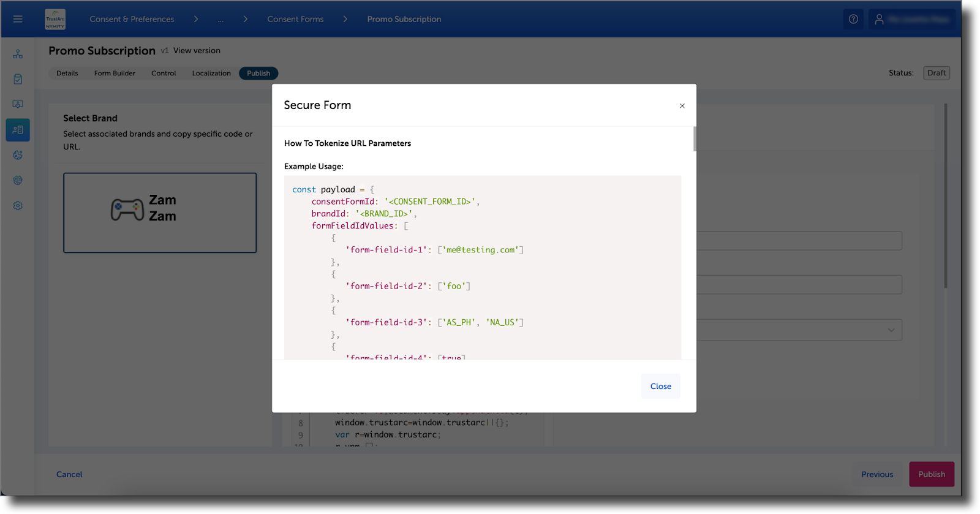Select the Publish tab
Image resolution: width=980 pixels, height=514 pixels.
(258, 73)
